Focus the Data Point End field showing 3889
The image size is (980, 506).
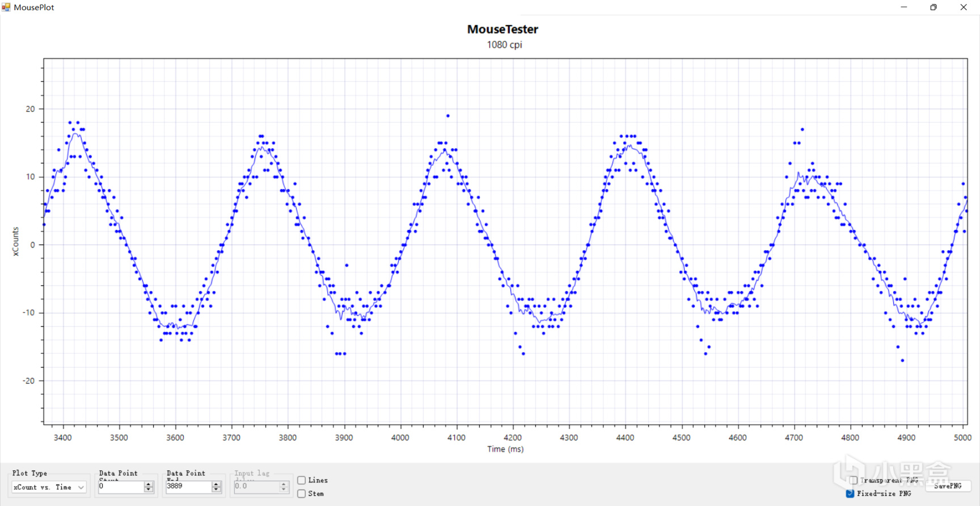click(189, 487)
